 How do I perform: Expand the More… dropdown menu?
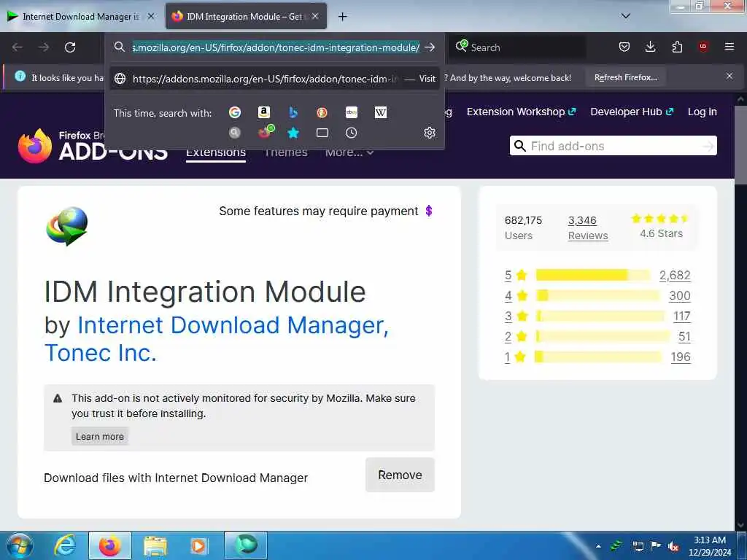coord(349,152)
